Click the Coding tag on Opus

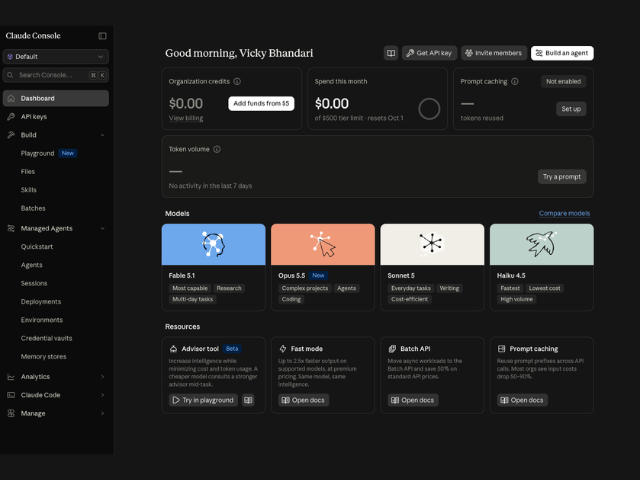(x=291, y=300)
